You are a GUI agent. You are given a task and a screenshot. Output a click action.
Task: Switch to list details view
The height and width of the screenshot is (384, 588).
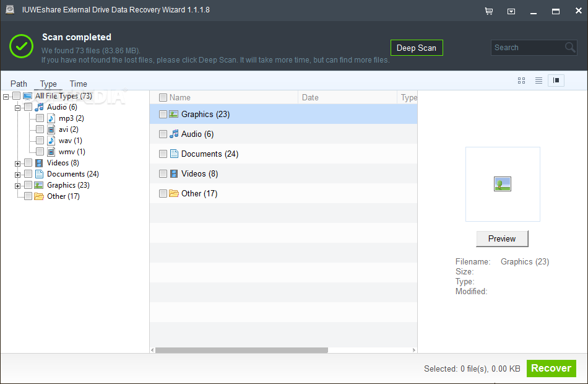tap(538, 81)
